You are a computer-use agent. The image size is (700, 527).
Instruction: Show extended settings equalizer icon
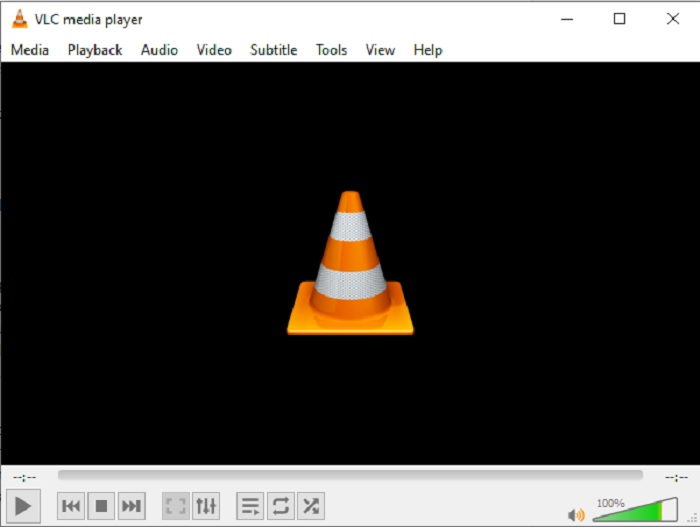(206, 506)
